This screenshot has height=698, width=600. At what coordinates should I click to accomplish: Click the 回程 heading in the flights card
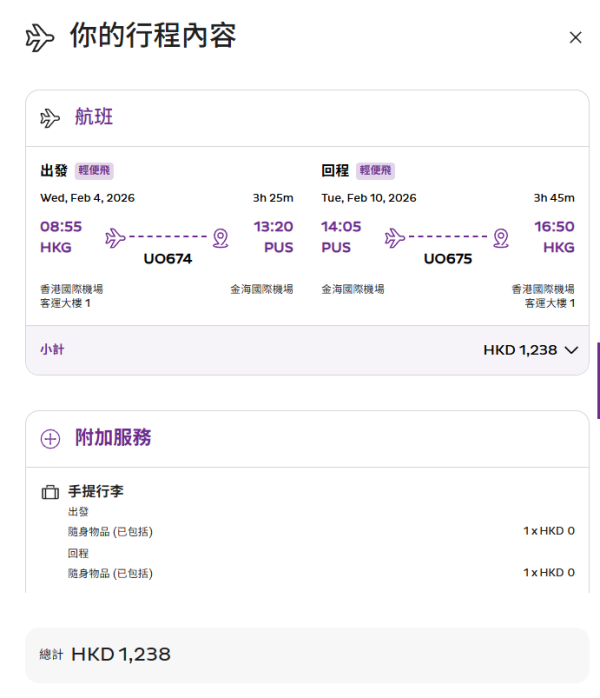point(335,170)
